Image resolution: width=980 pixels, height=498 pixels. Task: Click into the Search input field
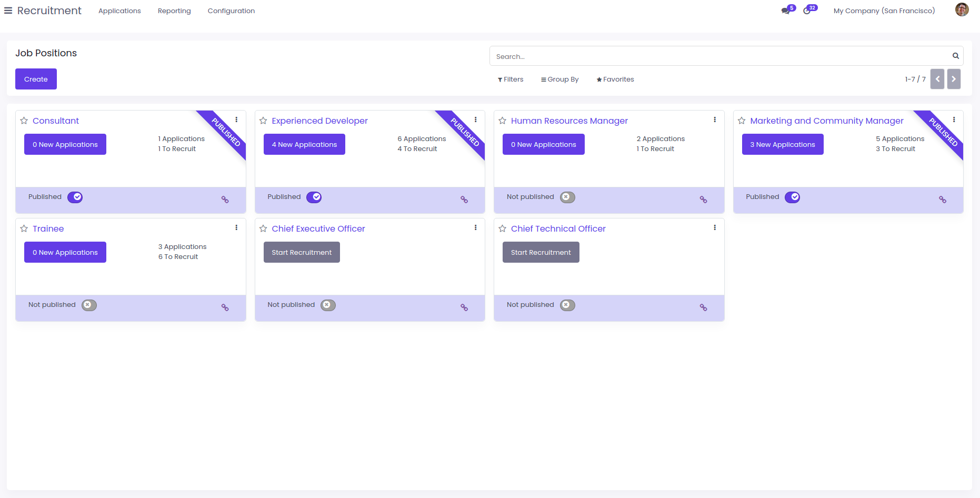pyautogui.click(x=721, y=56)
